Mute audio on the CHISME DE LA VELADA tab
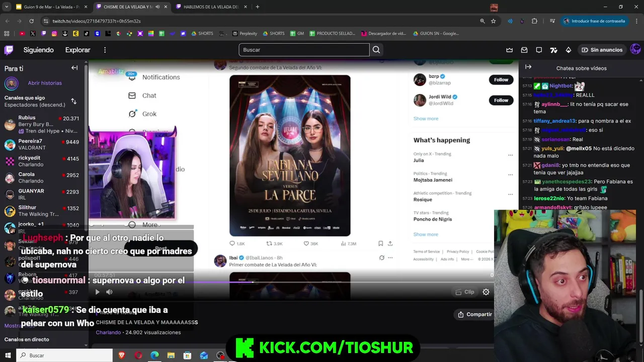The image size is (644, 362). 158,7
